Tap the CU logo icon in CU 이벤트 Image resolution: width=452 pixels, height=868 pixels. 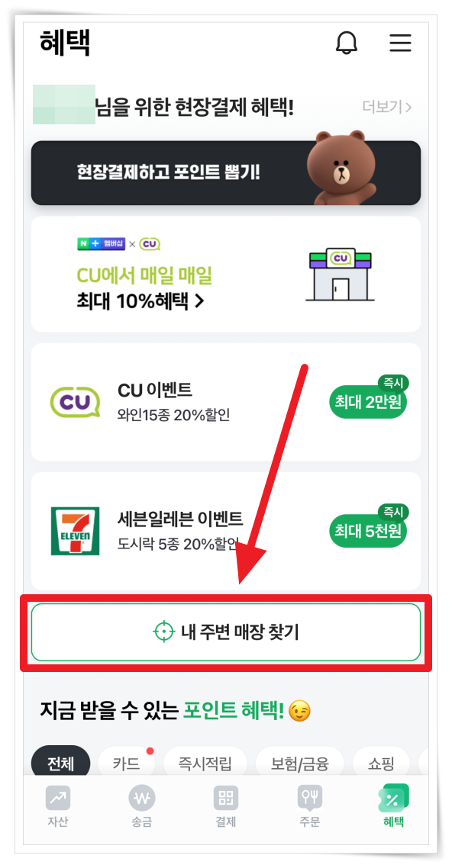pos(75,401)
